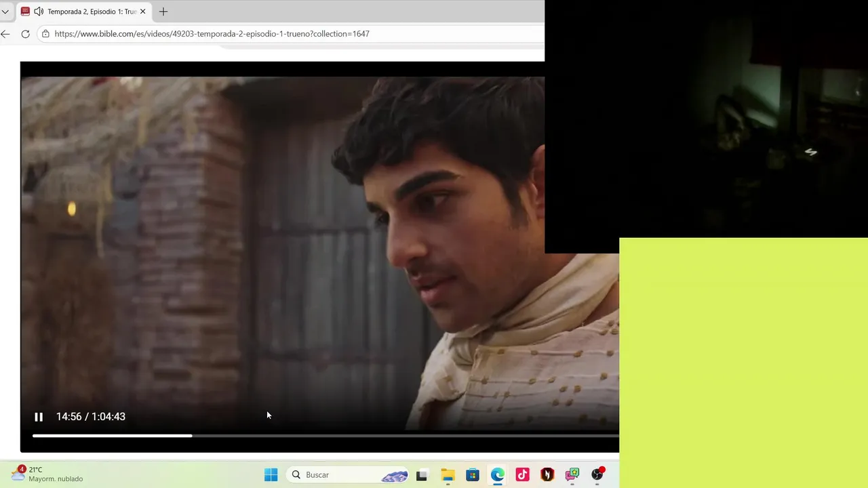Screen dimensions: 868x488
Task: Open TikTok from the taskbar
Action: click(x=522, y=474)
